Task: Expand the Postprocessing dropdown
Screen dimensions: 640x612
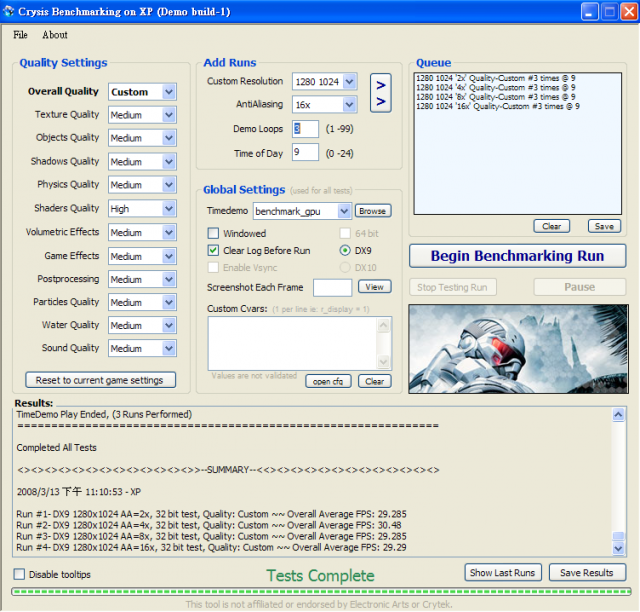Action: 169,279
